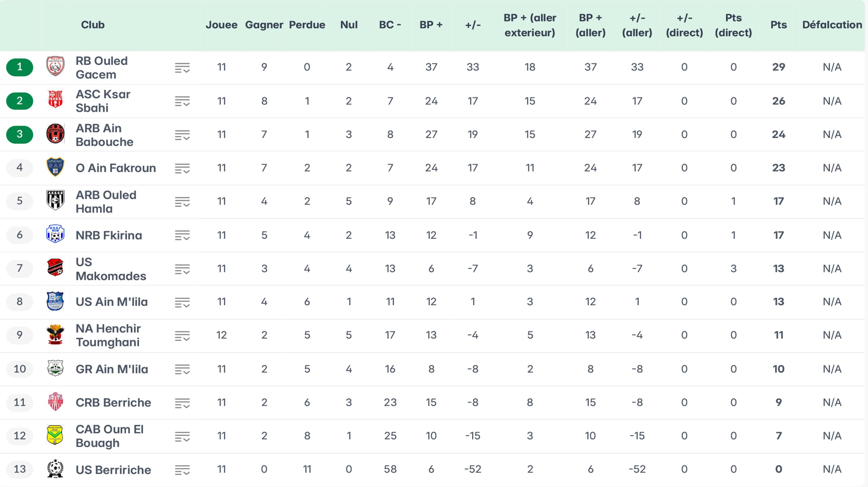Open the NRB Fkirina club name link
This screenshot has height=487, width=868.
[109, 235]
